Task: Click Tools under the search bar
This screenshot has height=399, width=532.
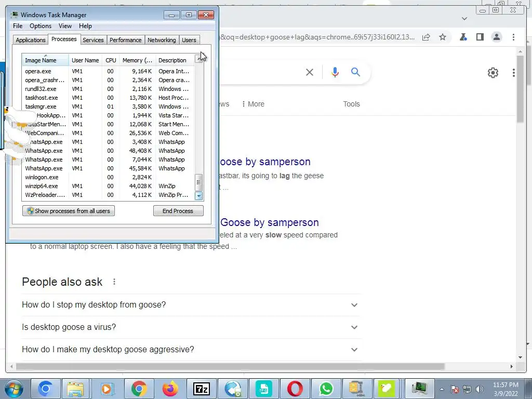Action: coord(351,104)
